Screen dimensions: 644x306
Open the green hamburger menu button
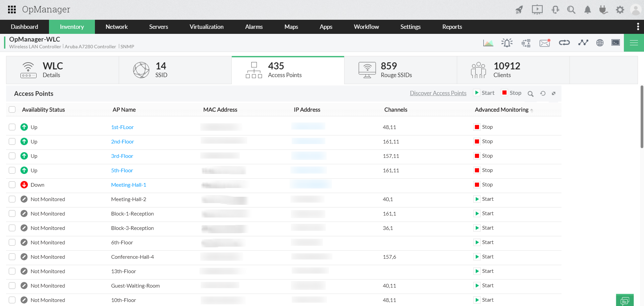click(x=634, y=43)
